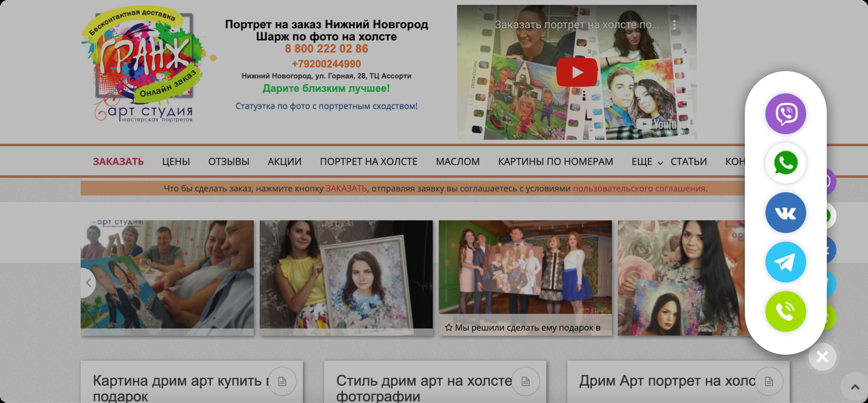Open Viber chat from the messenger popup
Screen dimensions: 868x403
click(x=786, y=114)
